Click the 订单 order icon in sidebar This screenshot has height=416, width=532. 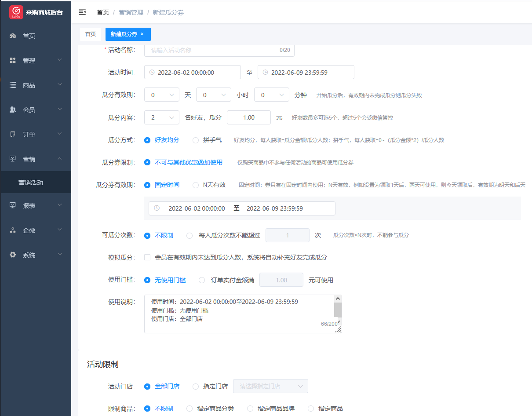pyautogui.click(x=13, y=135)
